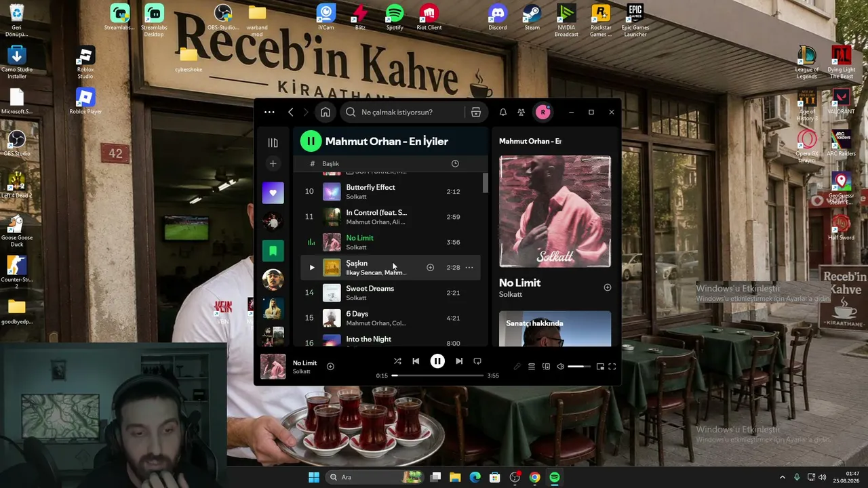This screenshot has height=488, width=868.
Task: Open the VALORANT desktop shortcut
Action: 841,102
